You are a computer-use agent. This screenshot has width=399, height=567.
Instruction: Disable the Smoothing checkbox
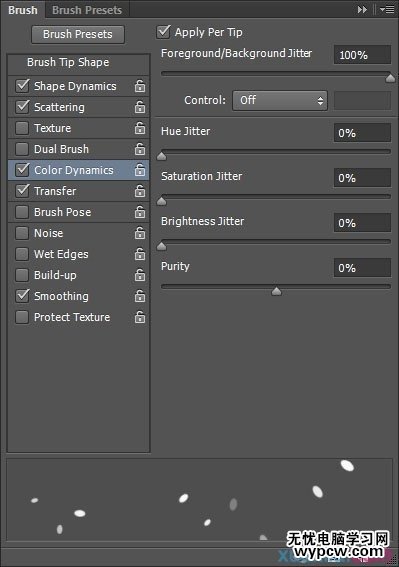22,296
